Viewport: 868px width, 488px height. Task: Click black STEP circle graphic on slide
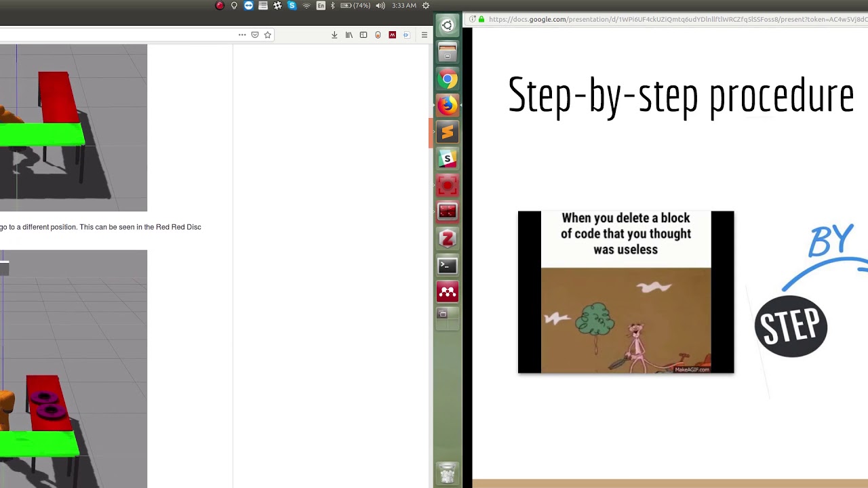[791, 326]
